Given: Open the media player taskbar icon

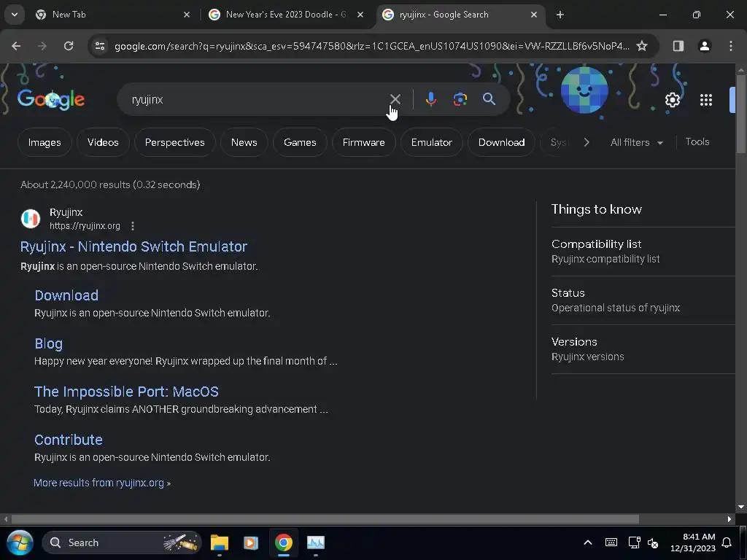Looking at the screenshot, I should pyautogui.click(x=251, y=542).
